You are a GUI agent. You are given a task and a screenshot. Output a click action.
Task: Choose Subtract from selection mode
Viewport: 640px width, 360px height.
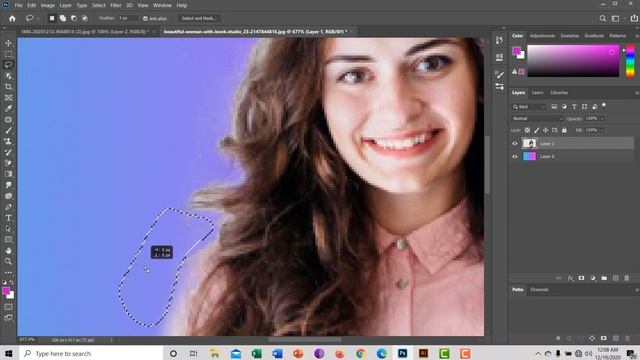[73, 18]
